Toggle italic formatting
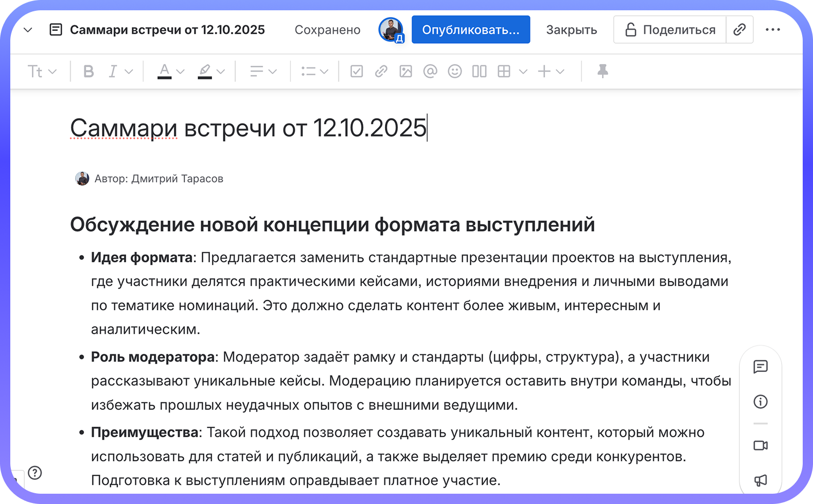The height and width of the screenshot is (504, 813). coord(113,71)
